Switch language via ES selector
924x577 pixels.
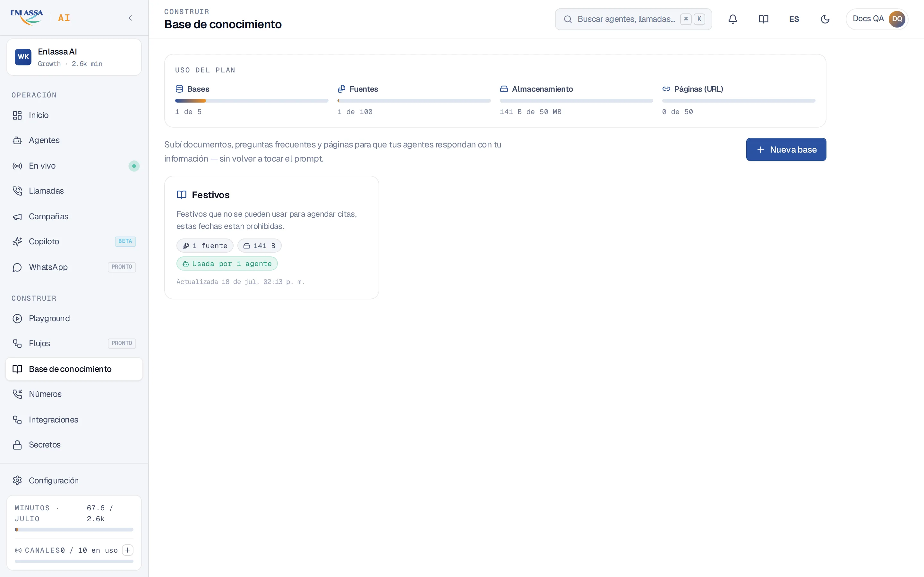click(x=794, y=19)
